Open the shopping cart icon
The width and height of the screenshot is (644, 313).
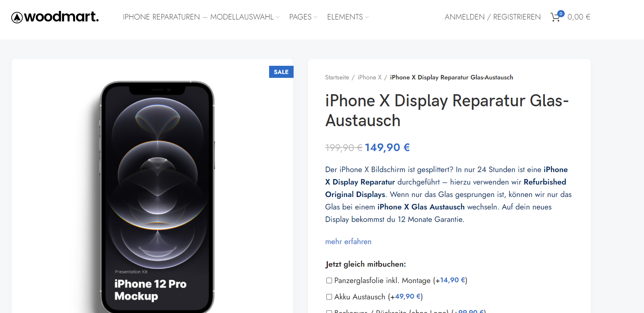click(x=555, y=18)
